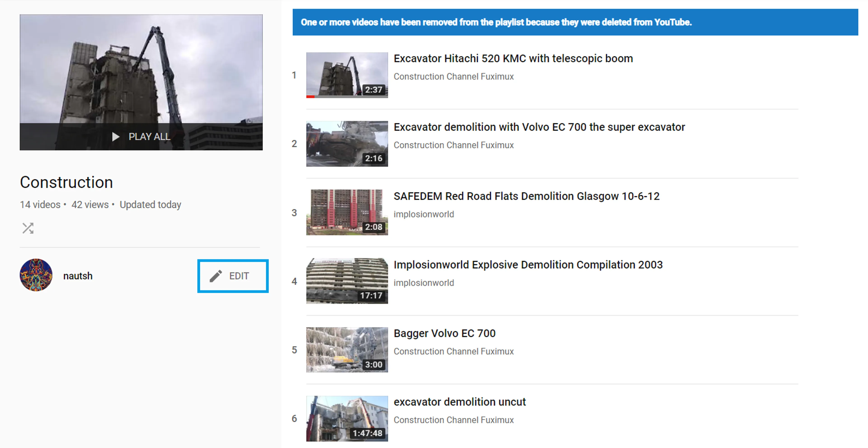Image resolution: width=868 pixels, height=448 pixels.
Task: Click the shuffle playlist icon
Action: [x=28, y=228]
